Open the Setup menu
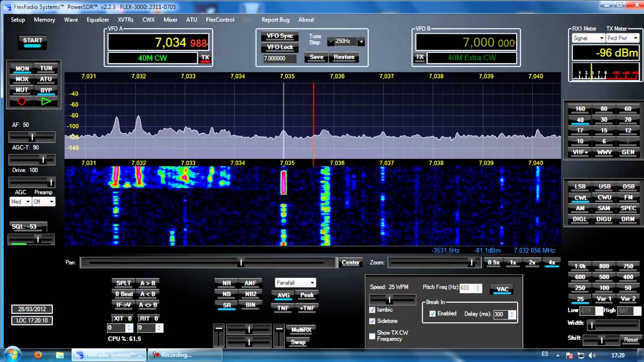Viewport: 644px width, 362px height. coord(18,20)
